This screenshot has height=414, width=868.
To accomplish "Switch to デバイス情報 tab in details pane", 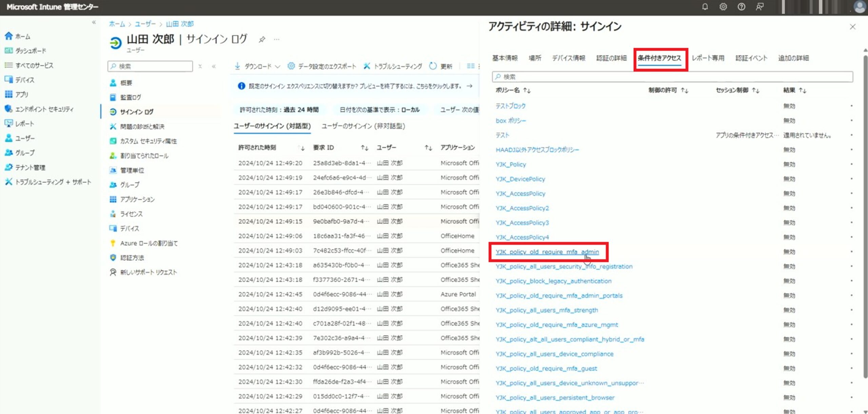I will point(569,58).
